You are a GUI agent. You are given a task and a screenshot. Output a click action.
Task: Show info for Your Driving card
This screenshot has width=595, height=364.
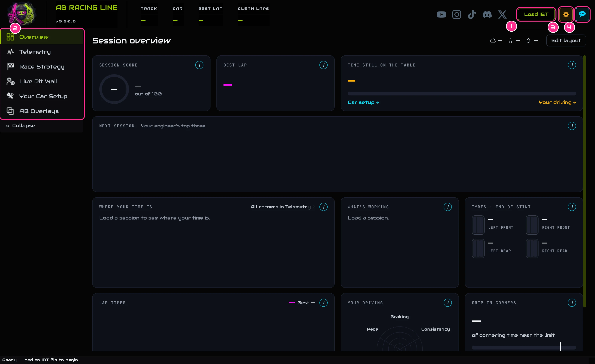pyautogui.click(x=448, y=303)
